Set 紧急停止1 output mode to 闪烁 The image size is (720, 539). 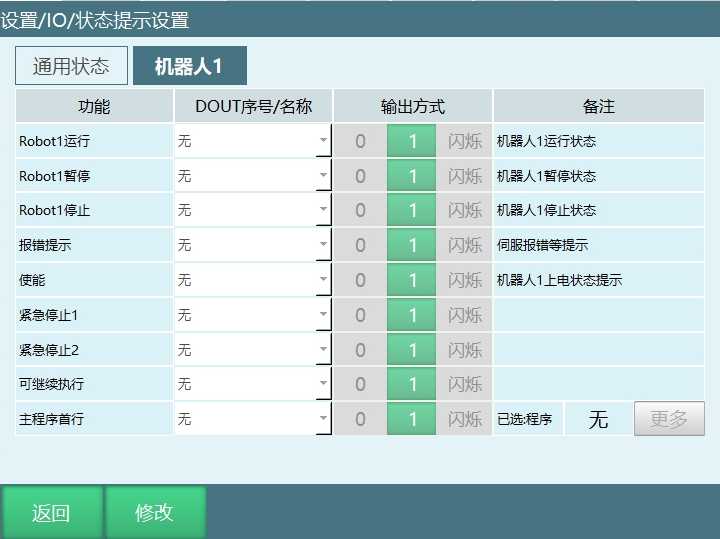tap(464, 314)
